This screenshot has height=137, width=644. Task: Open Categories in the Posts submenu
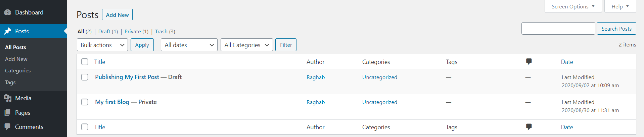(x=18, y=71)
